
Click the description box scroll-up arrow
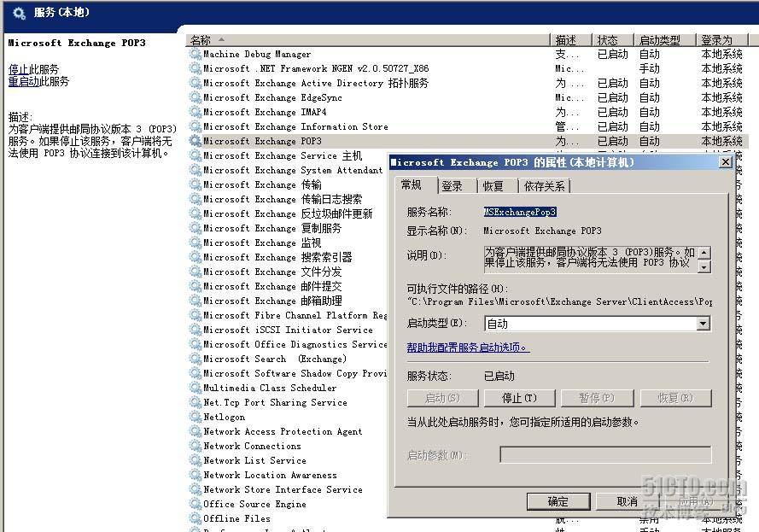(705, 252)
